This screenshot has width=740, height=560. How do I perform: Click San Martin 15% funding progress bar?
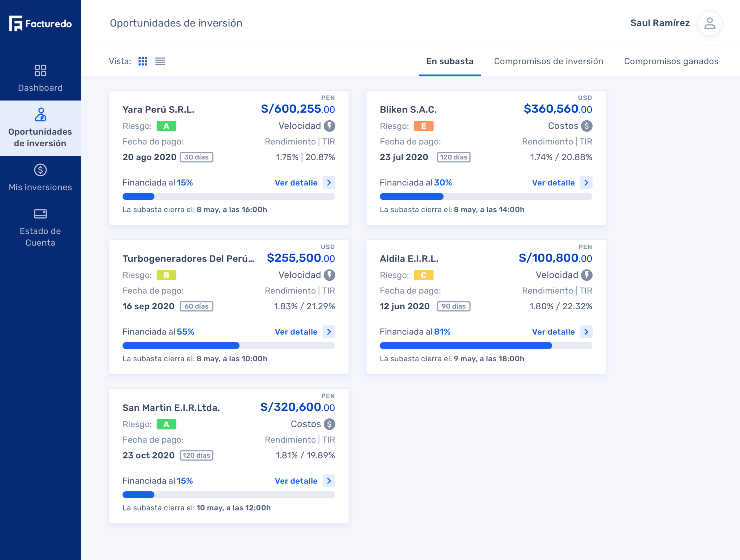click(229, 495)
